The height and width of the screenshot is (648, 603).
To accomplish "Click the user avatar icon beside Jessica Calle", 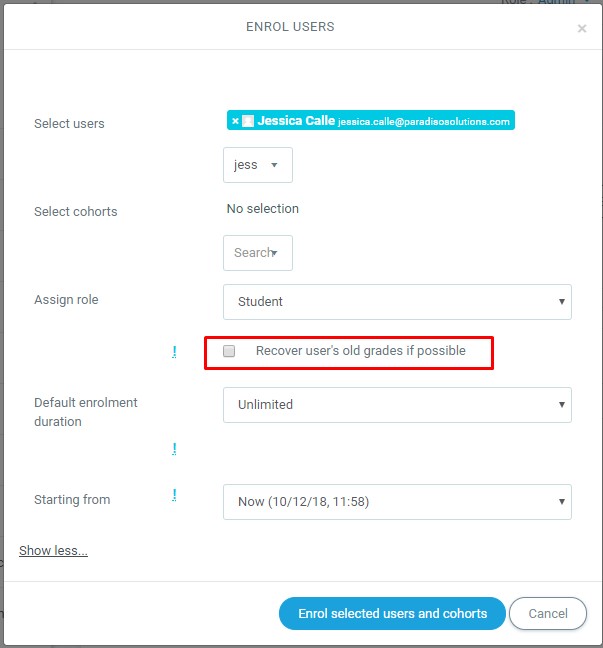I will click(x=248, y=121).
